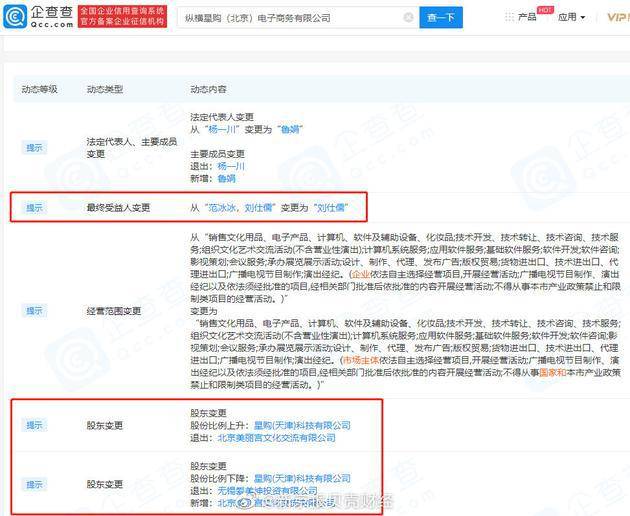Select the 经营范围变更 type text
Screen dimensions: 630x516
pyautogui.click(x=114, y=311)
